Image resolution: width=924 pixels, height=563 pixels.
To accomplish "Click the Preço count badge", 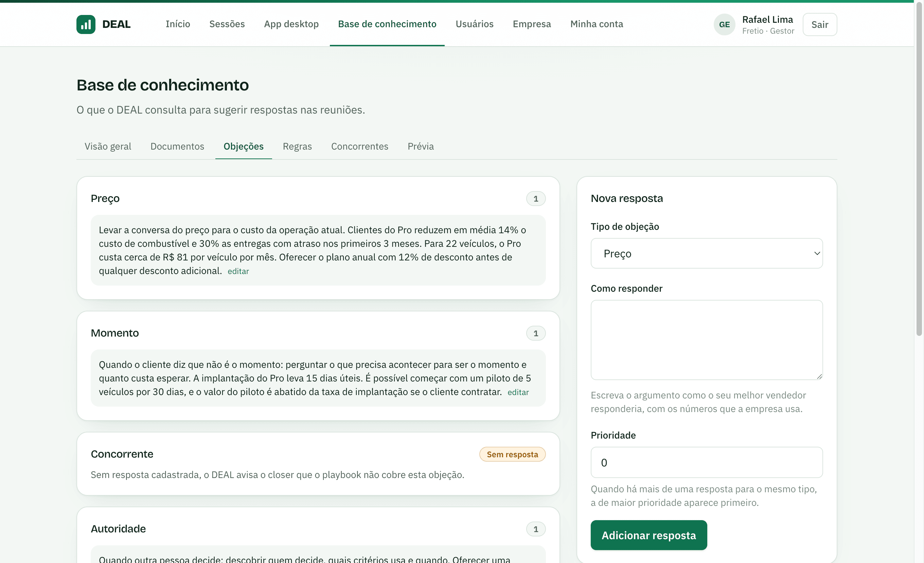I will click(536, 199).
